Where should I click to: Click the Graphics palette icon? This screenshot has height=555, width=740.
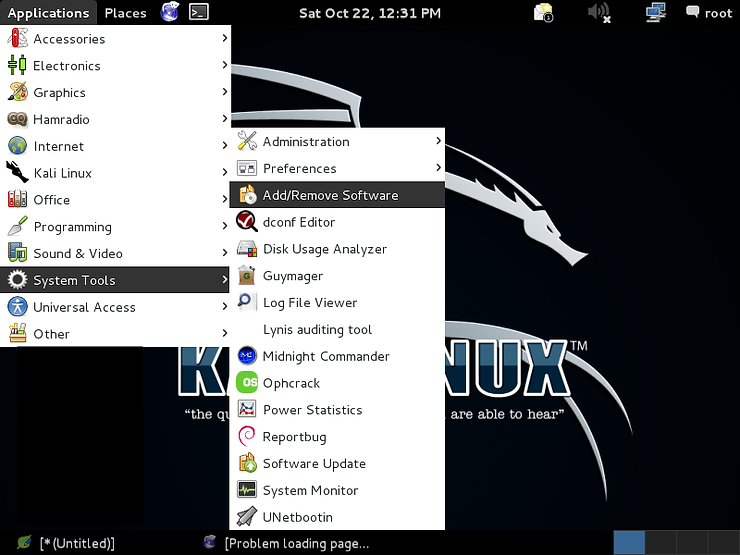pyautogui.click(x=17, y=92)
